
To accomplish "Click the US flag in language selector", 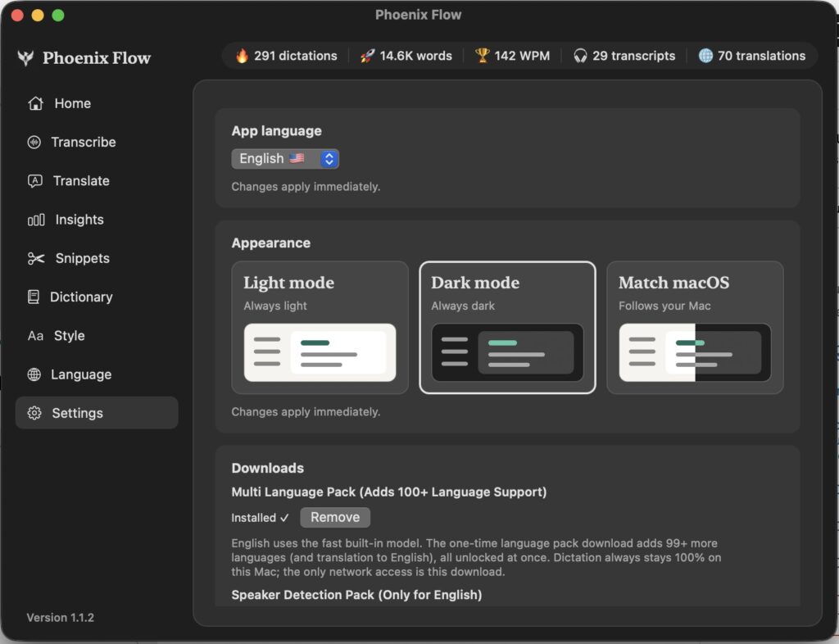I will point(297,158).
